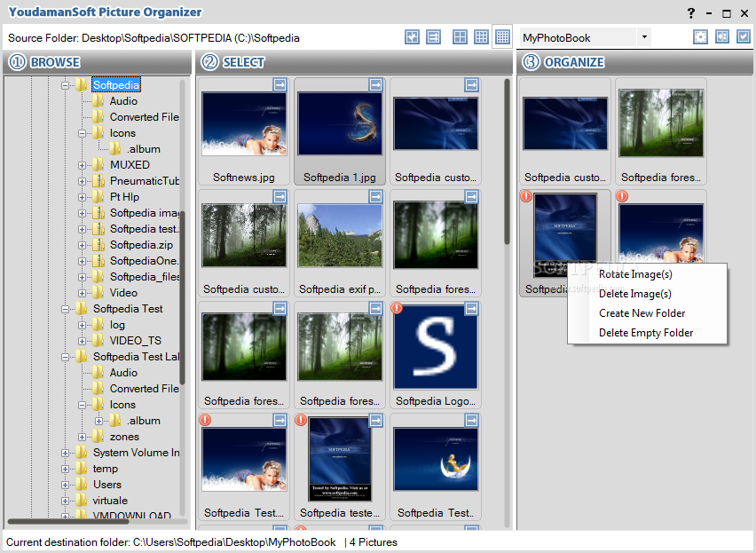Click the add arrow on Softnews.jpg thumbnail
The image size is (756, 553).
280,85
